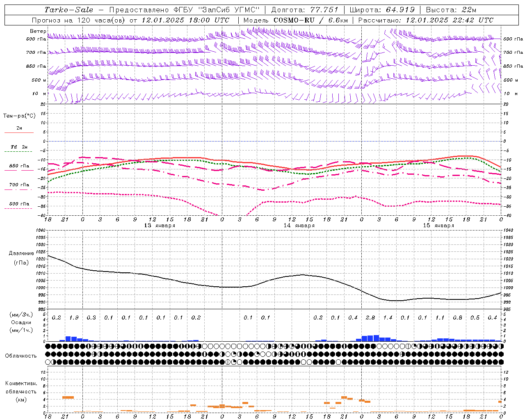Click the Осадки precipitation label

[x=21, y=322]
